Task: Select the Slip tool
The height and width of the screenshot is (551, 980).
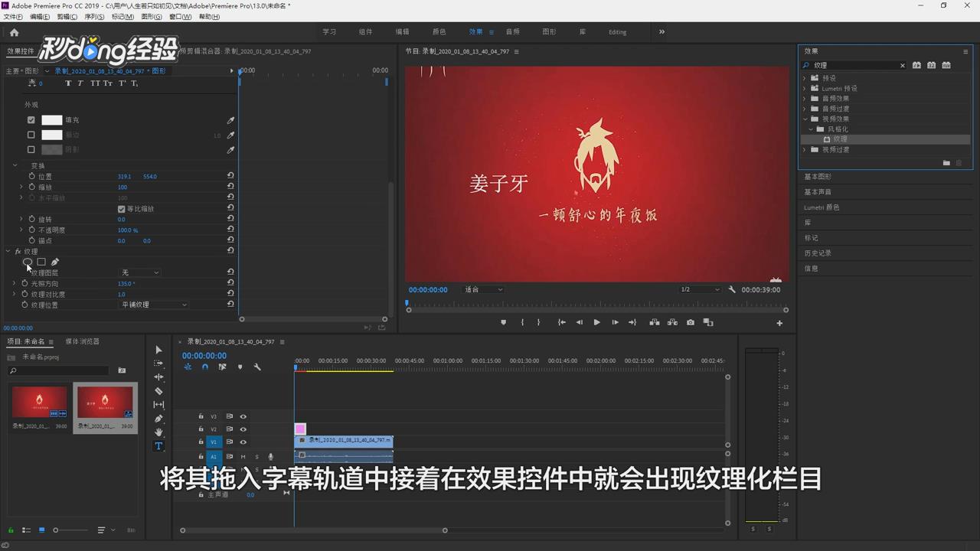Action: tap(158, 405)
